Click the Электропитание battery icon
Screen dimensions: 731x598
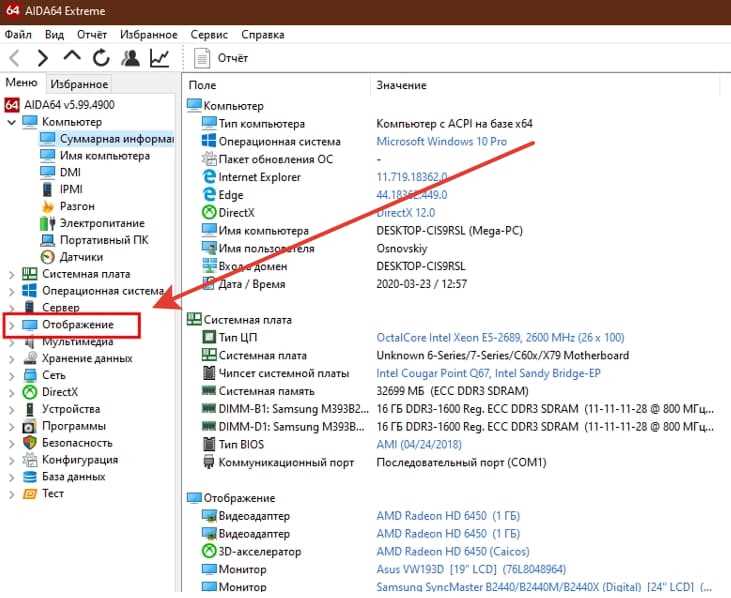[x=48, y=223]
